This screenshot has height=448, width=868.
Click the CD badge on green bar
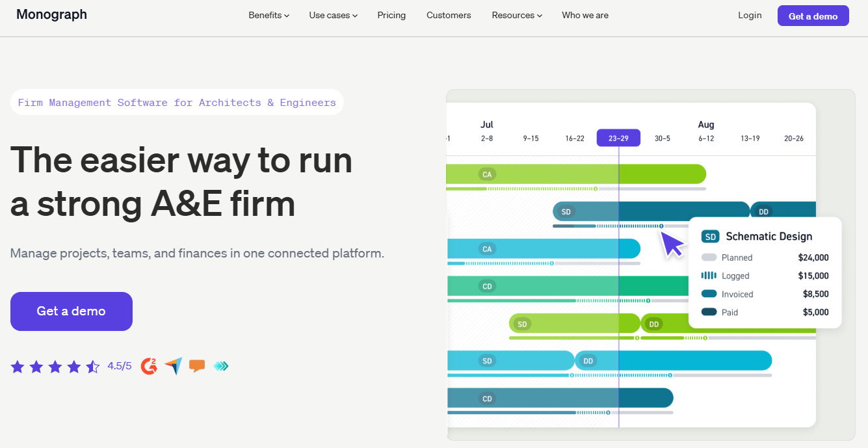click(487, 286)
